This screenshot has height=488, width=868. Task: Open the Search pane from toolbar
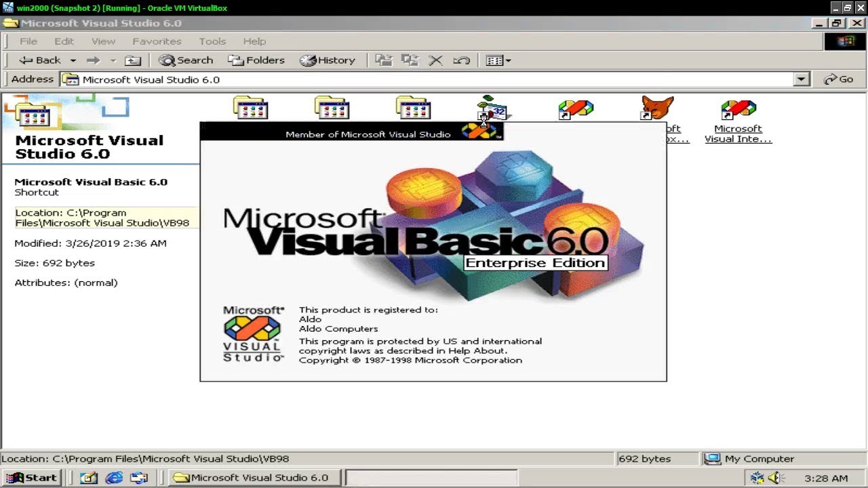coord(186,60)
